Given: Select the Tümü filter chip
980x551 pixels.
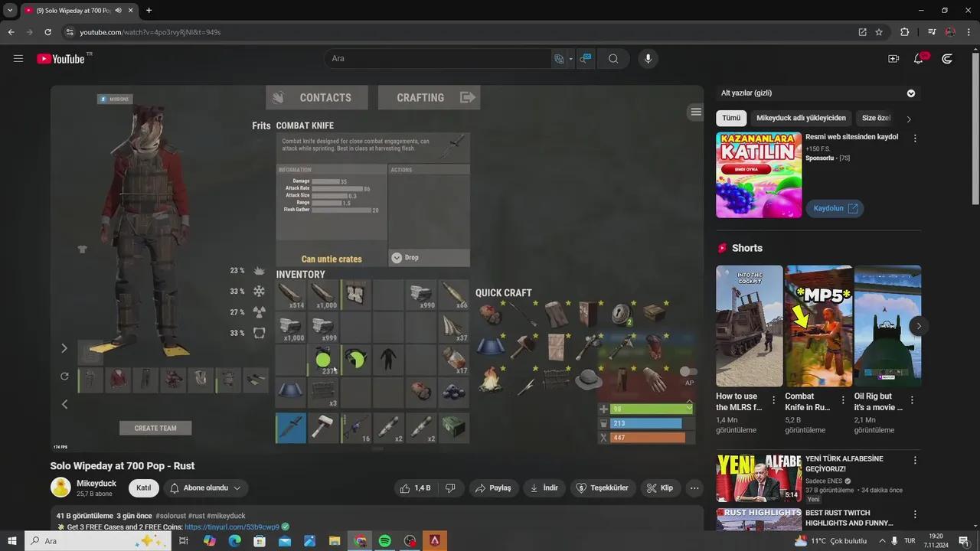Looking at the screenshot, I should point(731,119).
